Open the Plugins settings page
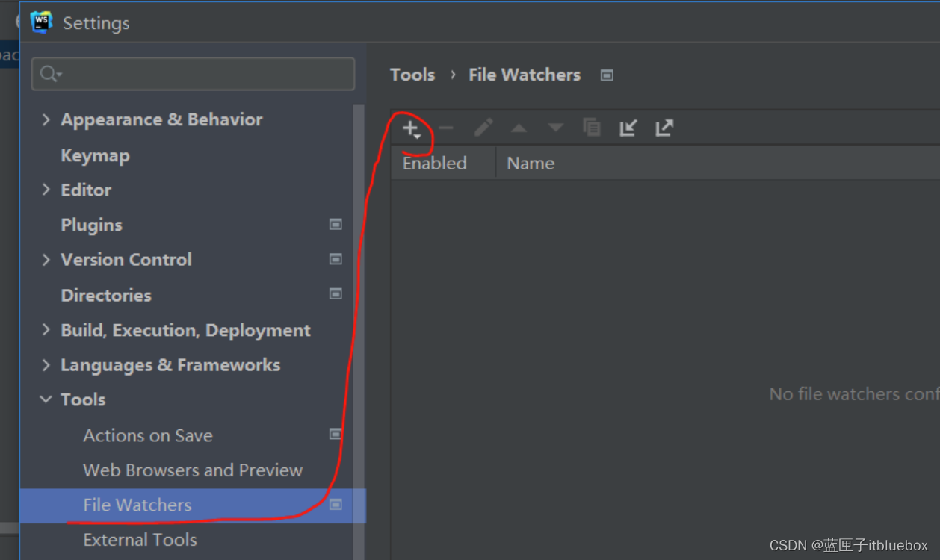Viewport: 940px width, 560px height. click(91, 225)
